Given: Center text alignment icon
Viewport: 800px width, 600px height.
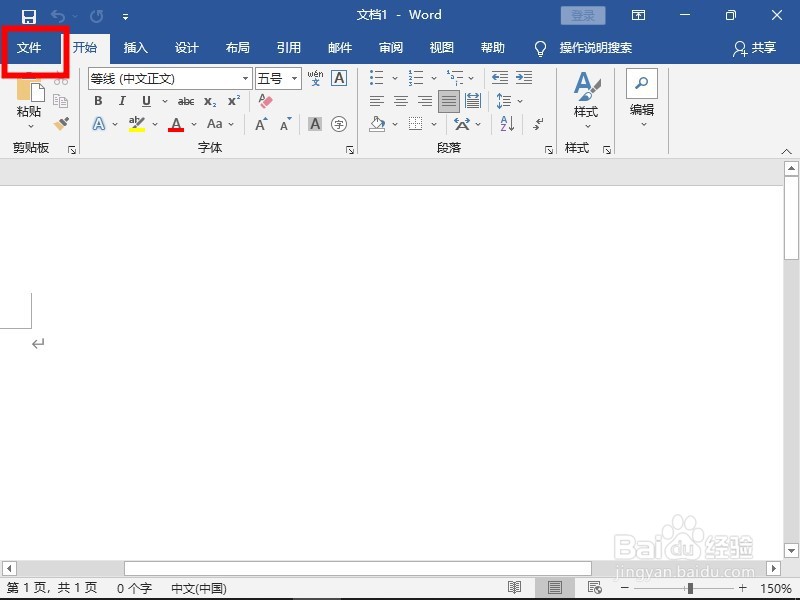Looking at the screenshot, I should click(401, 101).
